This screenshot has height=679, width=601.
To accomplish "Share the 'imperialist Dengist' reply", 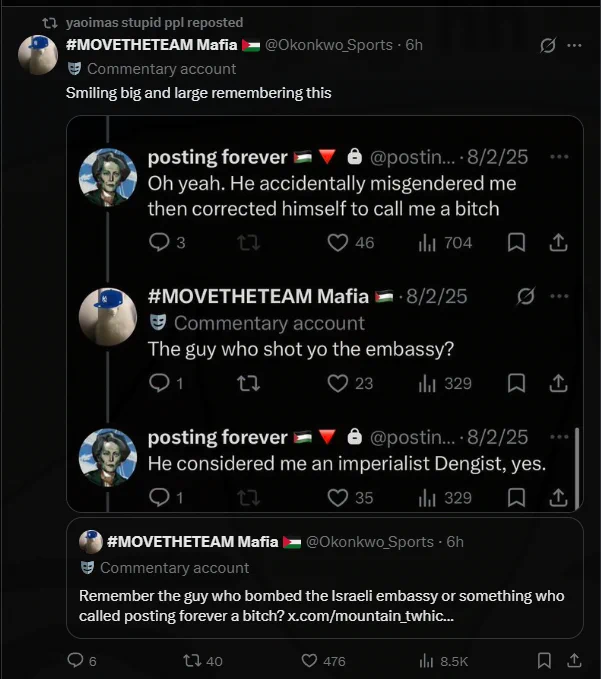I will 558,498.
